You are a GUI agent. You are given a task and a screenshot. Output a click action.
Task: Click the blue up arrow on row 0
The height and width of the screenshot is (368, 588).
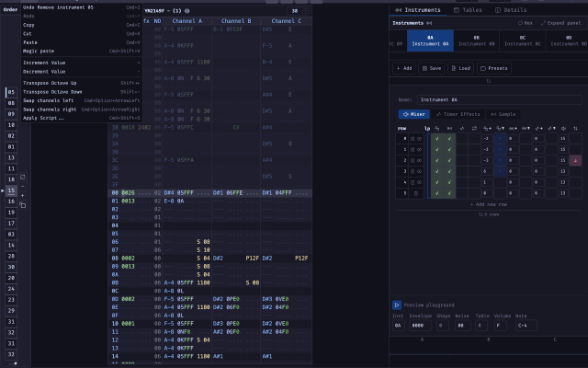click(x=500, y=139)
